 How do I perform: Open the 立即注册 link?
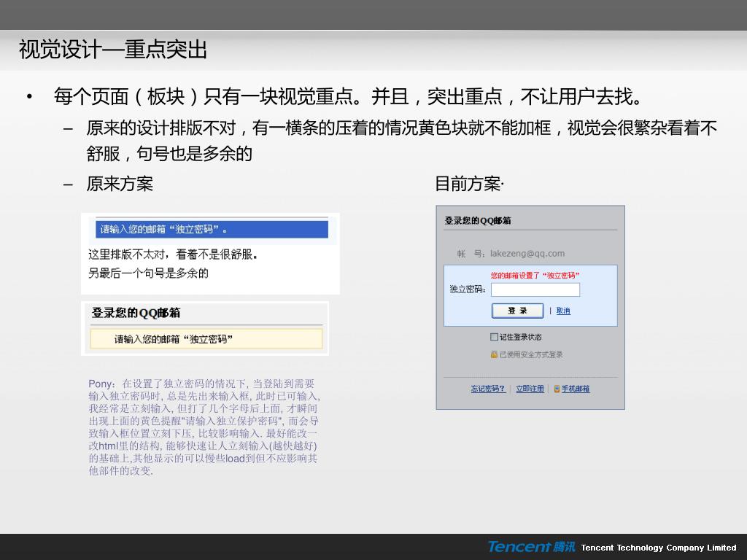[530, 389]
